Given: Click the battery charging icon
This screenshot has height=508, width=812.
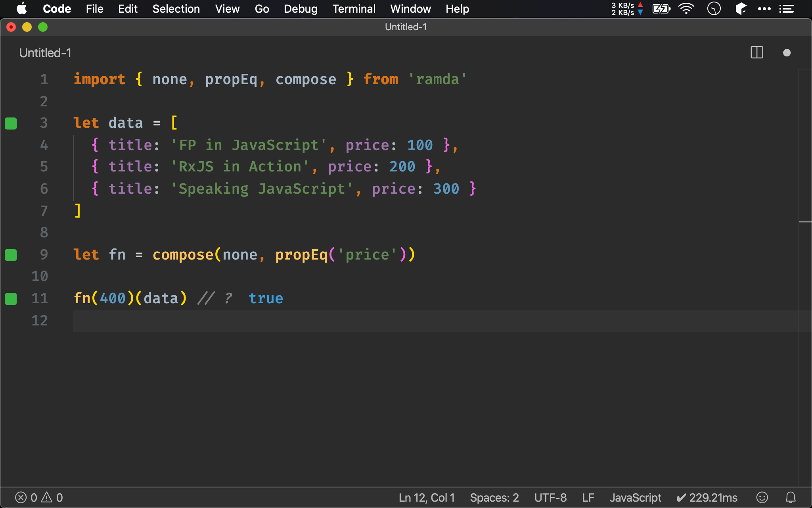Looking at the screenshot, I should (661, 9).
